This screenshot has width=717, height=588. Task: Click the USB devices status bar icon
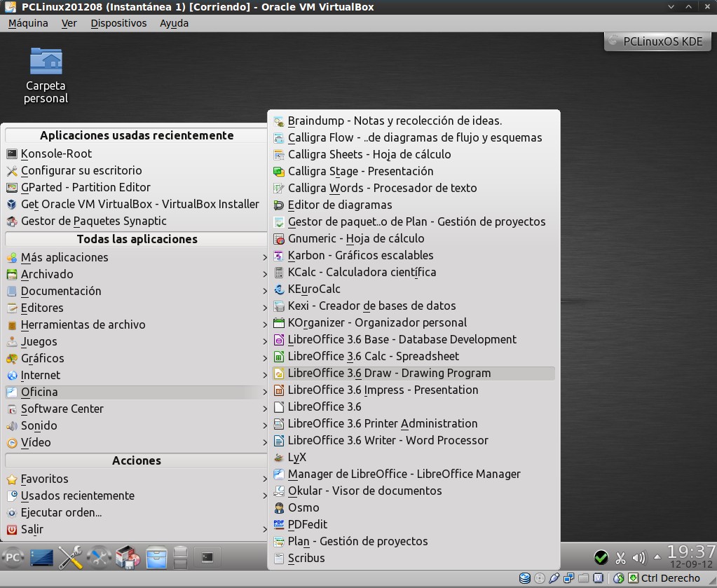pos(554,578)
